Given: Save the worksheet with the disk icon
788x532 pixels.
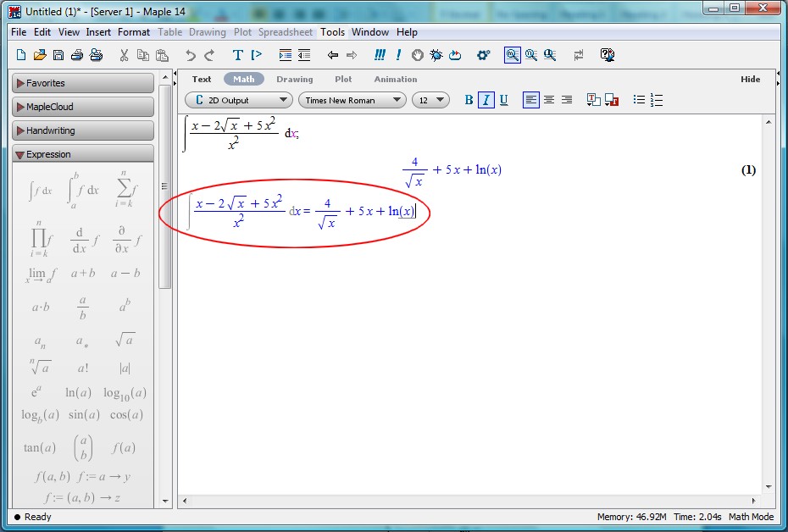Looking at the screenshot, I should [x=58, y=55].
